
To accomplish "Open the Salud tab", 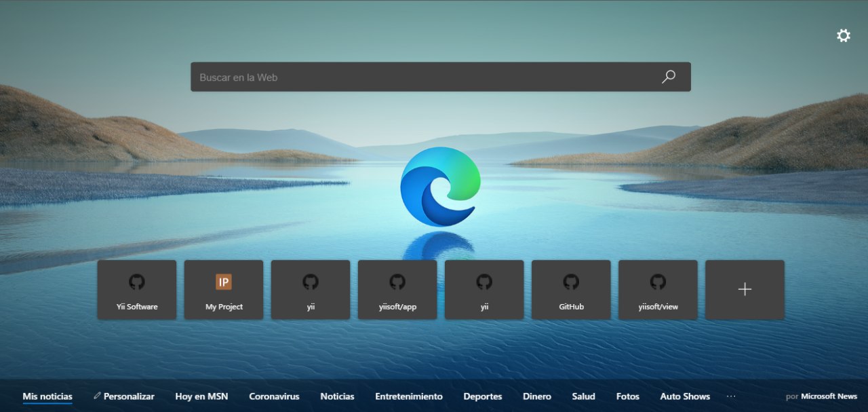I will click(583, 396).
